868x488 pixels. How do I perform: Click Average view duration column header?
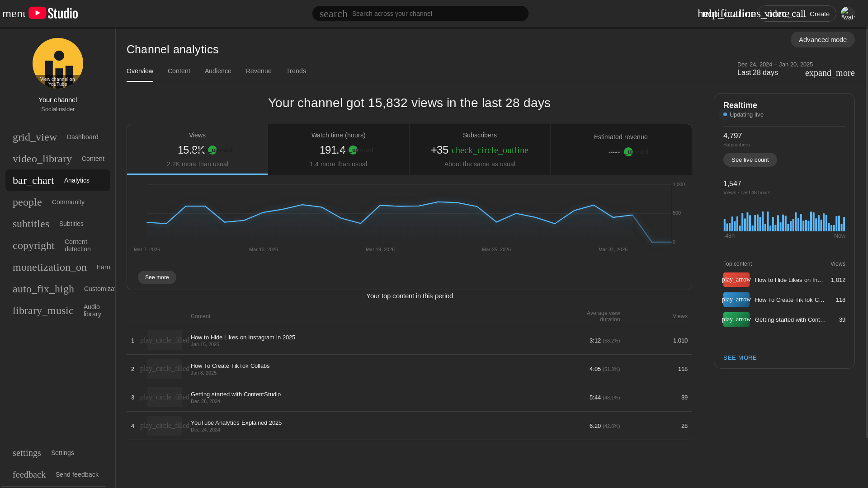click(603, 316)
